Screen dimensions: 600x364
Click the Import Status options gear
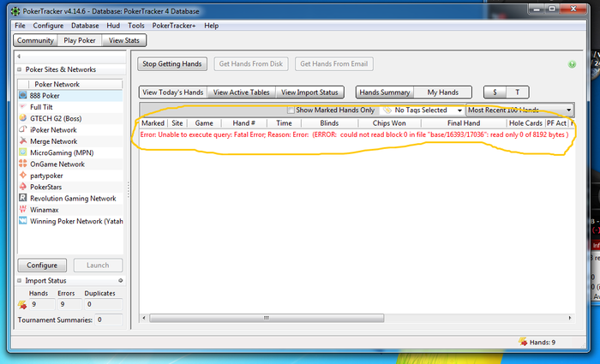point(121,280)
